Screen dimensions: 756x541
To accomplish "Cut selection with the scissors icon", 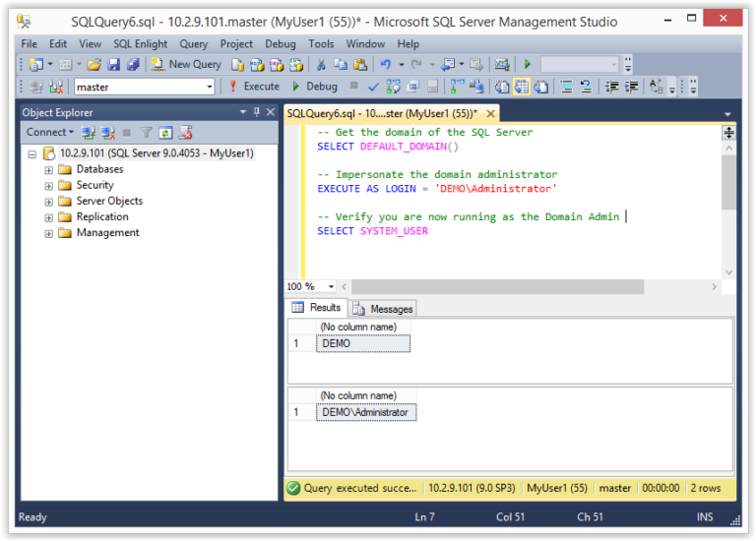I will (x=321, y=65).
